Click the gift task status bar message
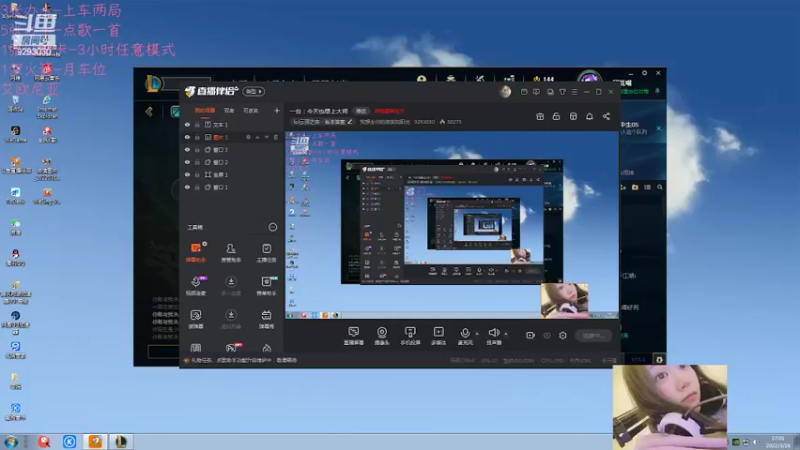800x450 pixels. [240, 360]
